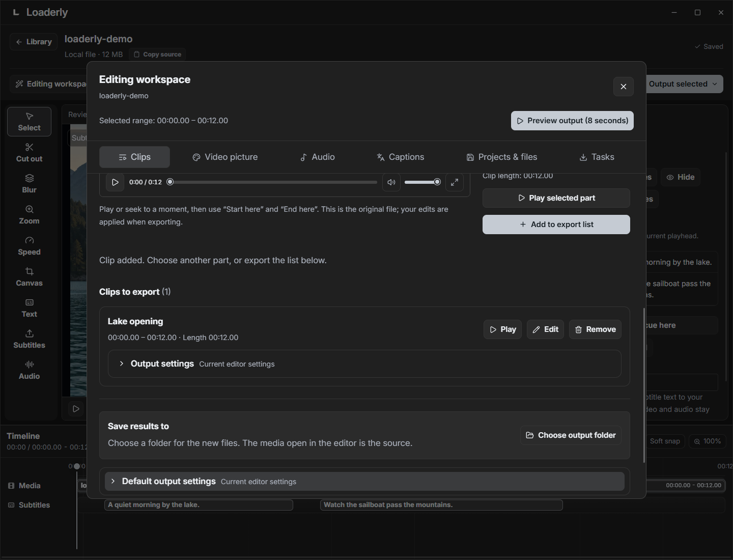Click 'Selected range: 00:00.00 – 00:12.00' text
Screen dimensions: 733x560
pyautogui.click(x=163, y=121)
